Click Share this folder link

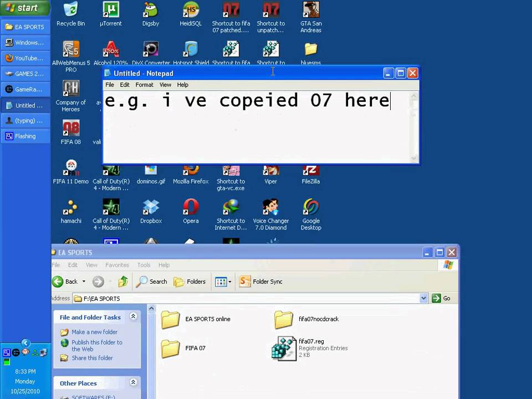(x=92, y=357)
